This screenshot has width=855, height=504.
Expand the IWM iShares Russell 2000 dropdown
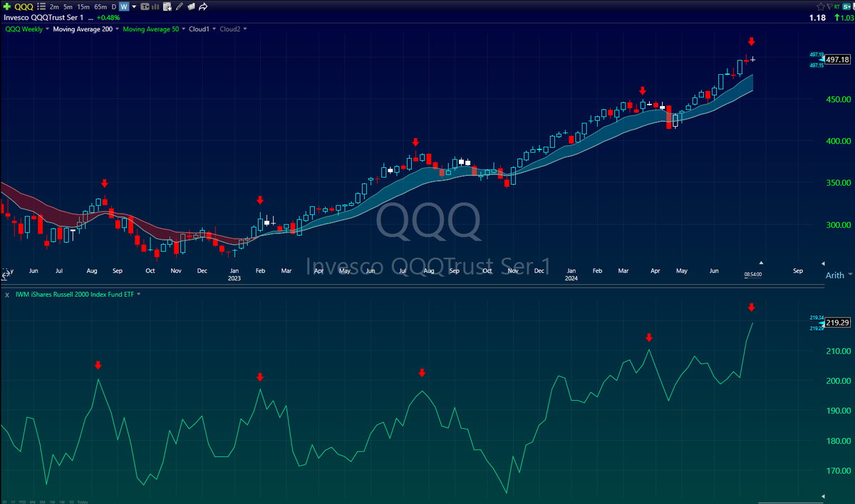pos(138,294)
